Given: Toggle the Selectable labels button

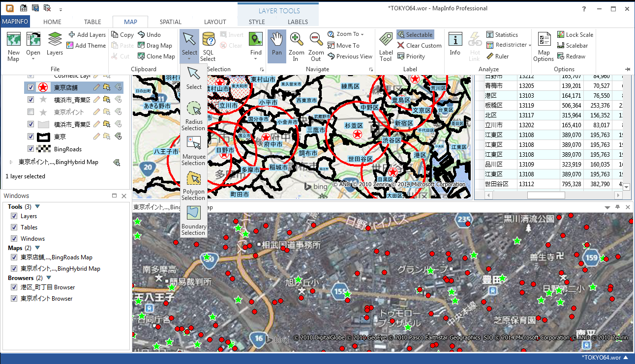Looking at the screenshot, I should [415, 35].
